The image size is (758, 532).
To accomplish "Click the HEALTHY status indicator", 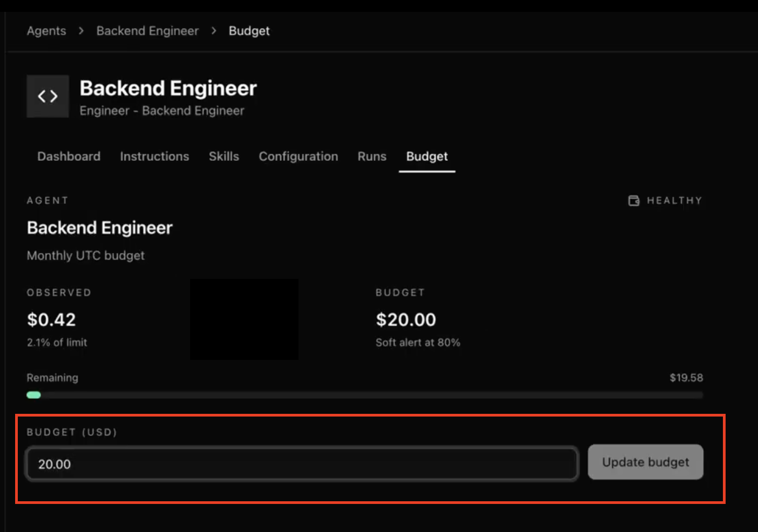I will pos(674,200).
